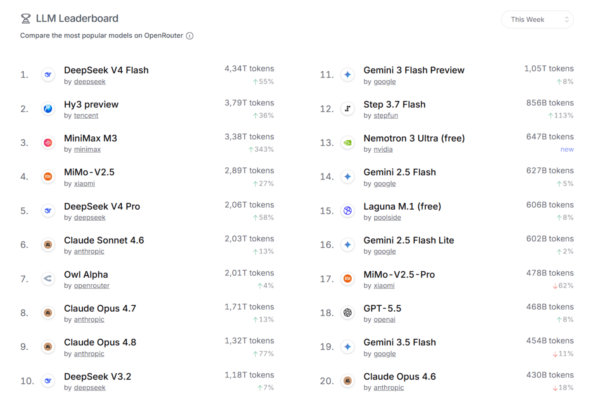Open the MiMo-V2.5-Pro model entry
The width and height of the screenshot is (592, 408).
click(399, 275)
